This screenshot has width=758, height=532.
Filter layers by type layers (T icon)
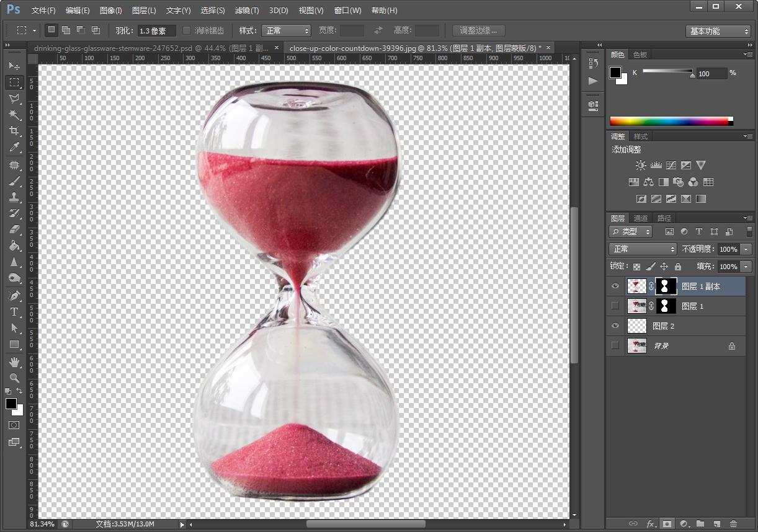point(699,231)
